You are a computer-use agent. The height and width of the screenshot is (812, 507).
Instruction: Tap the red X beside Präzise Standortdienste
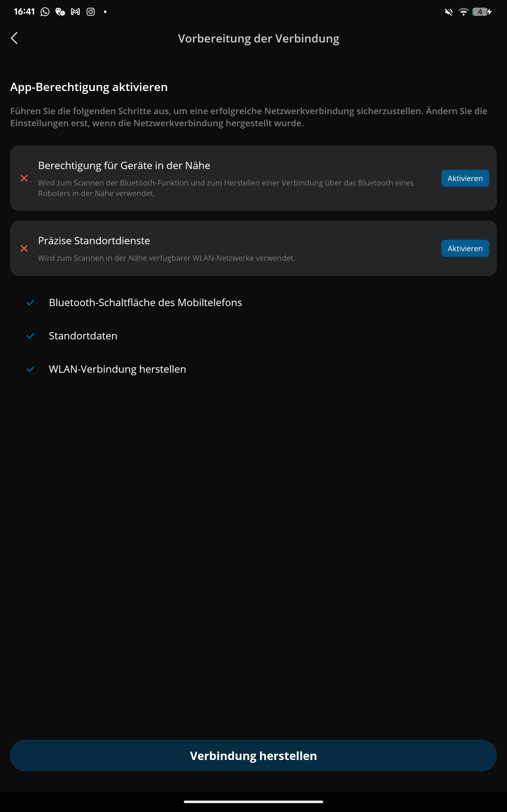pyautogui.click(x=24, y=248)
